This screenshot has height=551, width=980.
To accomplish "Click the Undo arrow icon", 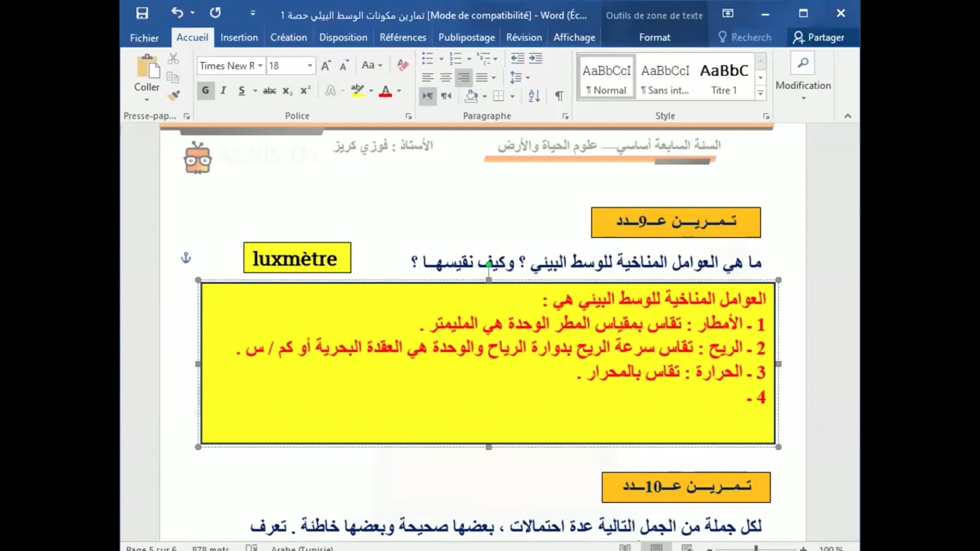I will tap(177, 13).
